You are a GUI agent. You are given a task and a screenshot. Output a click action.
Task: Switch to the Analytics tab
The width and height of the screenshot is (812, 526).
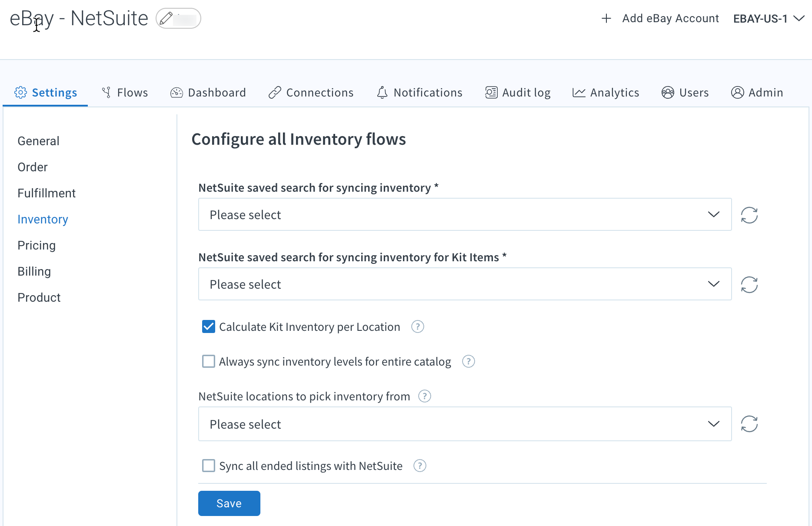coord(606,92)
